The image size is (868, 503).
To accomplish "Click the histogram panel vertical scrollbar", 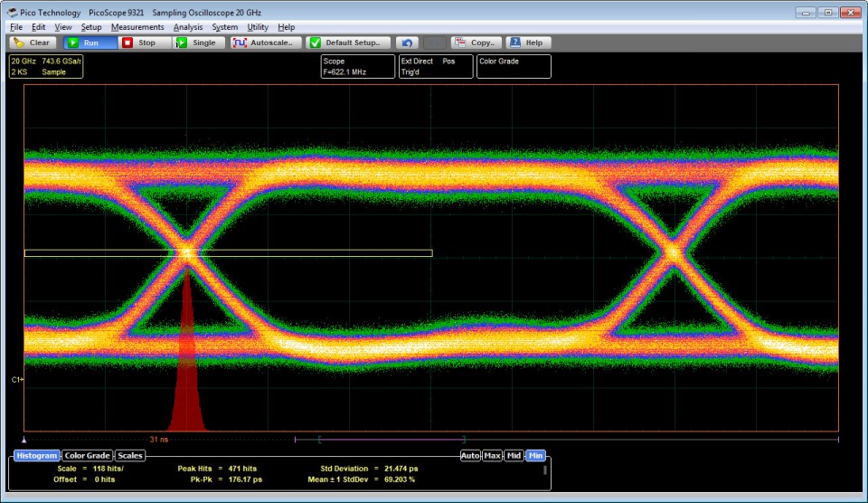I will (544, 470).
